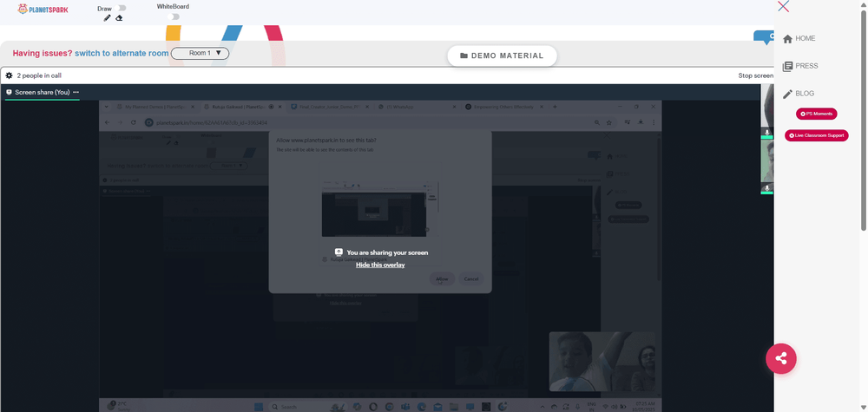Open the blue chat bubble icon
This screenshot has height=412, width=868.
pyautogui.click(x=766, y=37)
